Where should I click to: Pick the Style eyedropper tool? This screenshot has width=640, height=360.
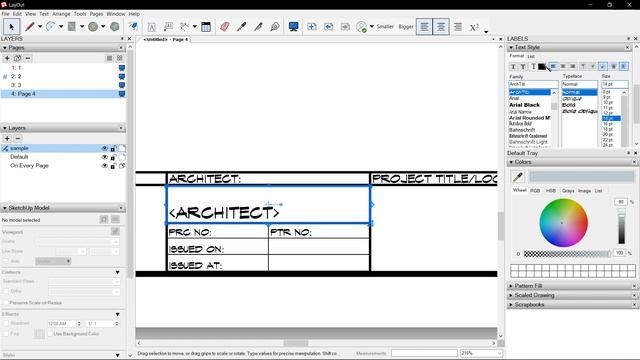click(x=242, y=27)
